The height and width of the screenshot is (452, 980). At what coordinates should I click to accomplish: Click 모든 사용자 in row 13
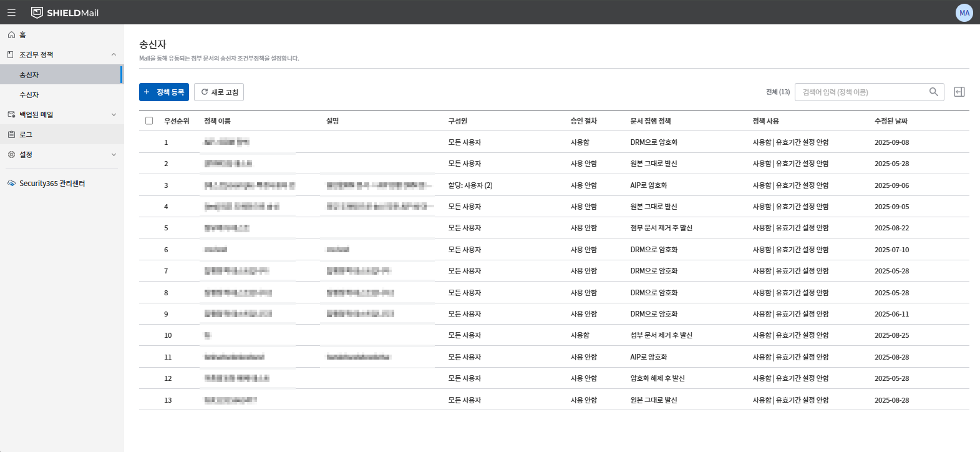[x=465, y=400]
